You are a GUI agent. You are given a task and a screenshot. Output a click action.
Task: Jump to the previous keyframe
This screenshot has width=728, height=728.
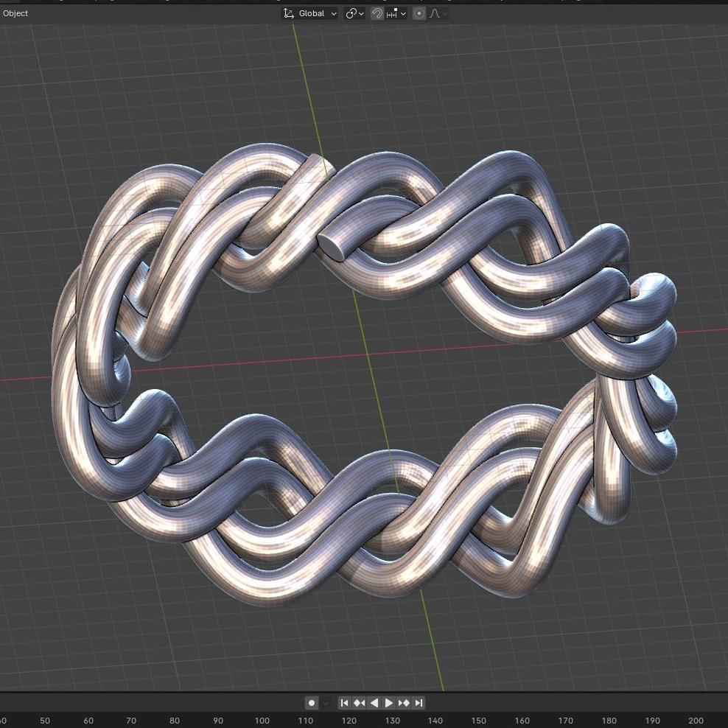359,703
